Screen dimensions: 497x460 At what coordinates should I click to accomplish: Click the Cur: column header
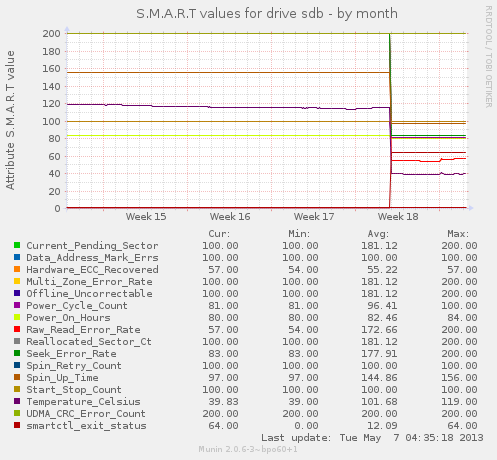point(219,234)
